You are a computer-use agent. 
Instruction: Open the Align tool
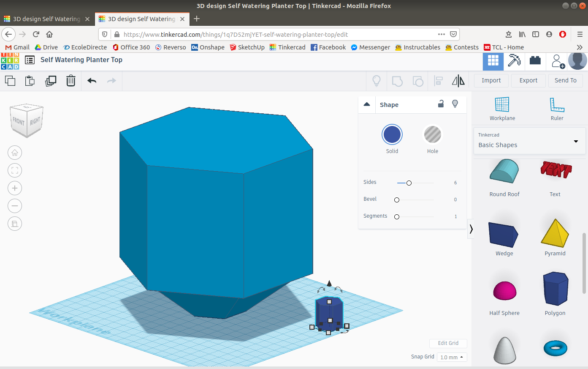(438, 80)
